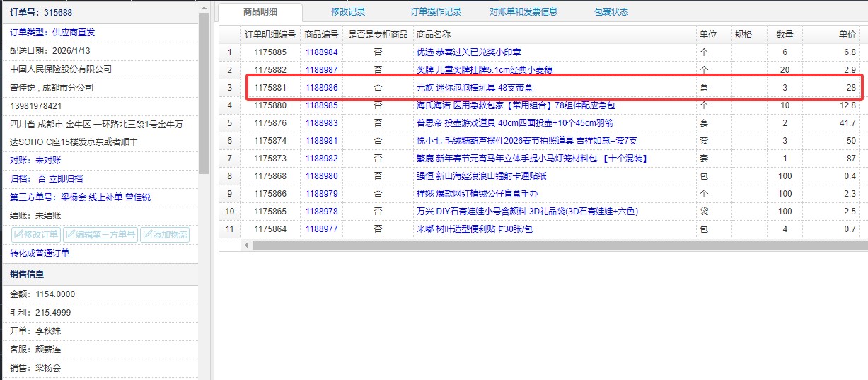Viewport: 868px width, 380px height.
Task: Click the 未对账 reconciliation status link
Action: pyautogui.click(x=50, y=161)
